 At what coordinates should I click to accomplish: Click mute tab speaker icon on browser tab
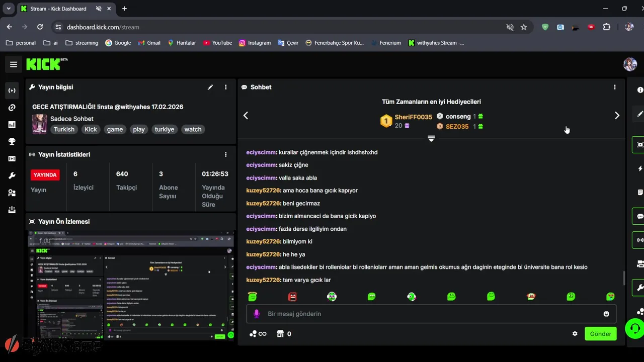coord(99,9)
